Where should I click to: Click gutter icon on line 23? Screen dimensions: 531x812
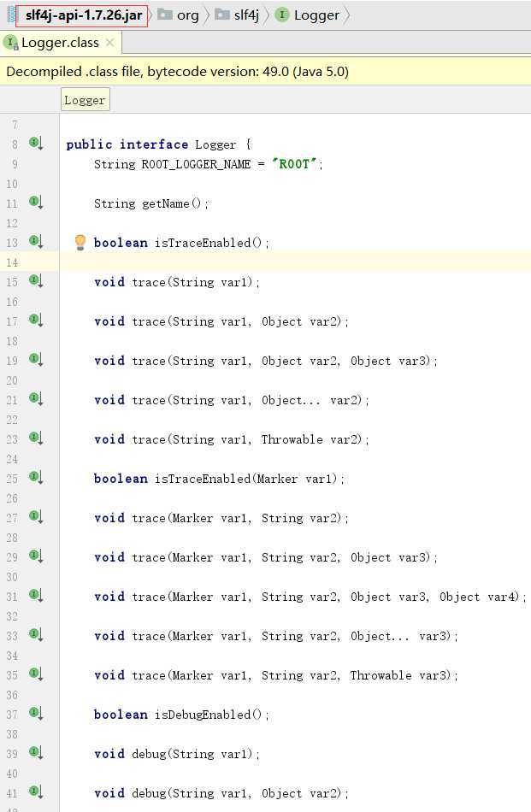36,438
